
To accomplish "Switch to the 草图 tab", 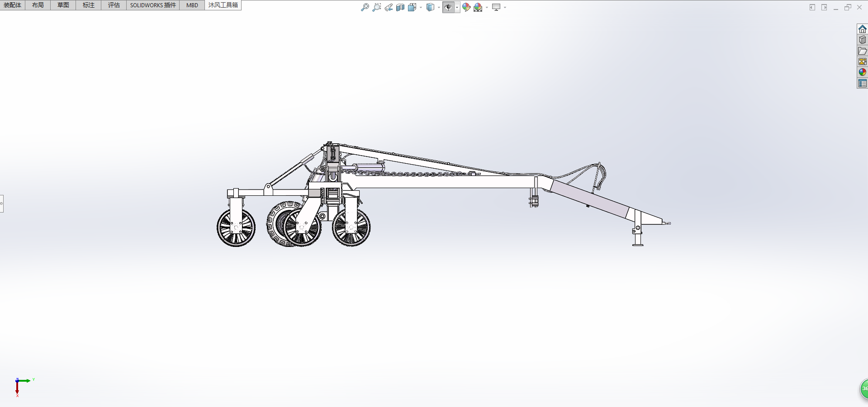I will click(x=63, y=5).
